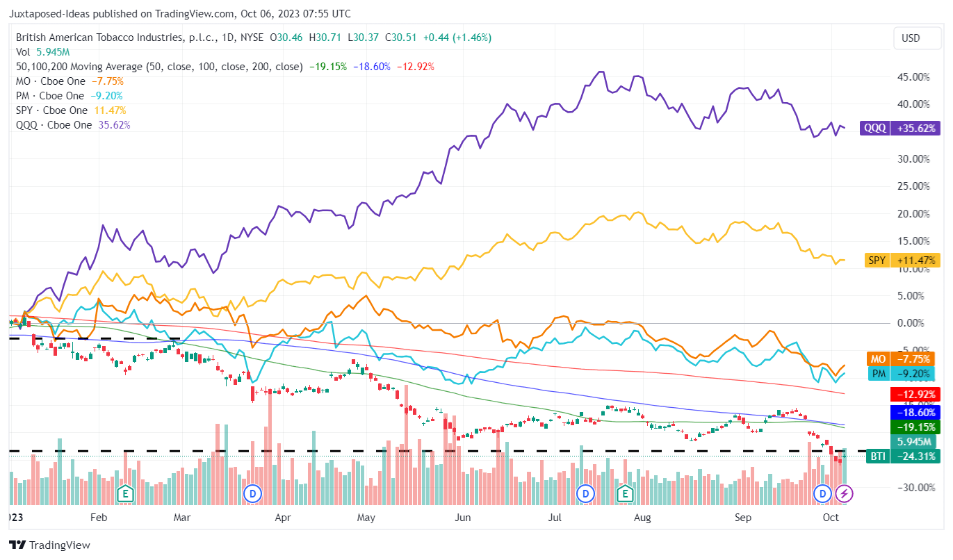Select the QQQ +35.62% price label
The width and height of the screenshot is (953, 560).
(x=900, y=128)
